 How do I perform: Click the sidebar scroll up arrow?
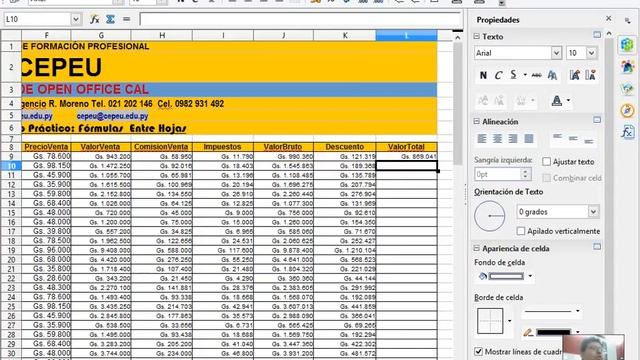(x=609, y=34)
